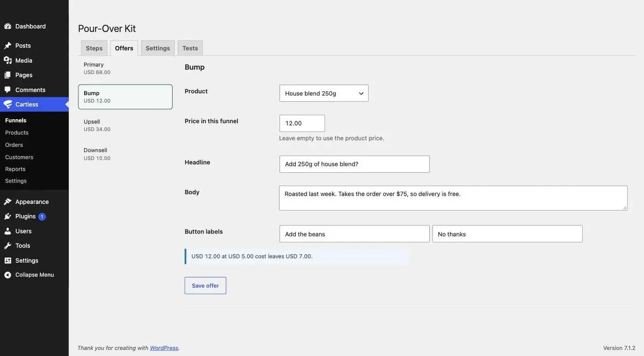Viewport: 644px width, 356px height.
Task: Click the Leave empty to use hint text
Action: 332,138
